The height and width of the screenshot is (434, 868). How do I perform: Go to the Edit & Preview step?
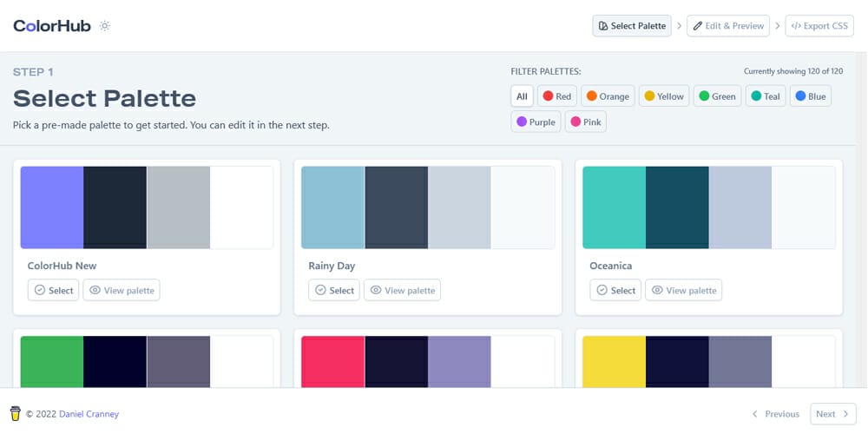coord(728,25)
